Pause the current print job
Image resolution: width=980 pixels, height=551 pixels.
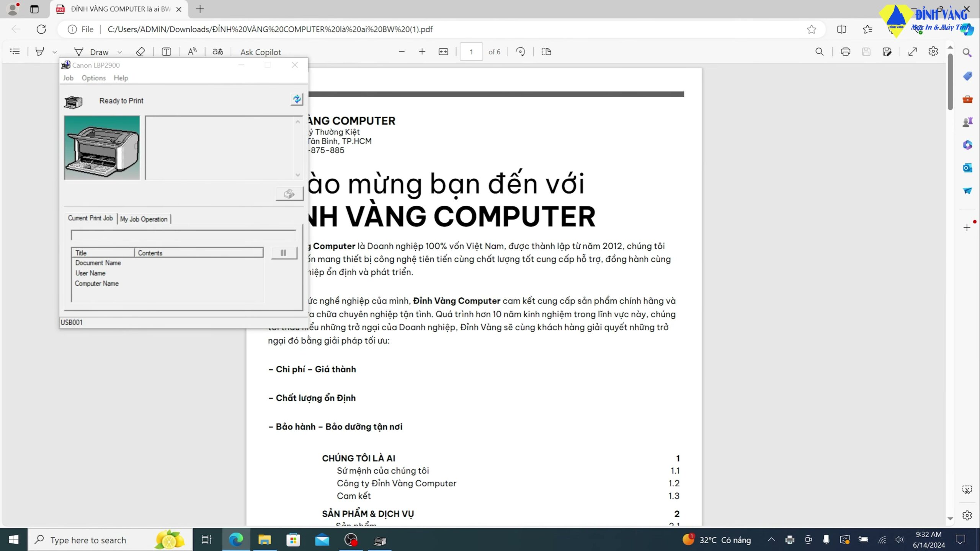click(284, 253)
